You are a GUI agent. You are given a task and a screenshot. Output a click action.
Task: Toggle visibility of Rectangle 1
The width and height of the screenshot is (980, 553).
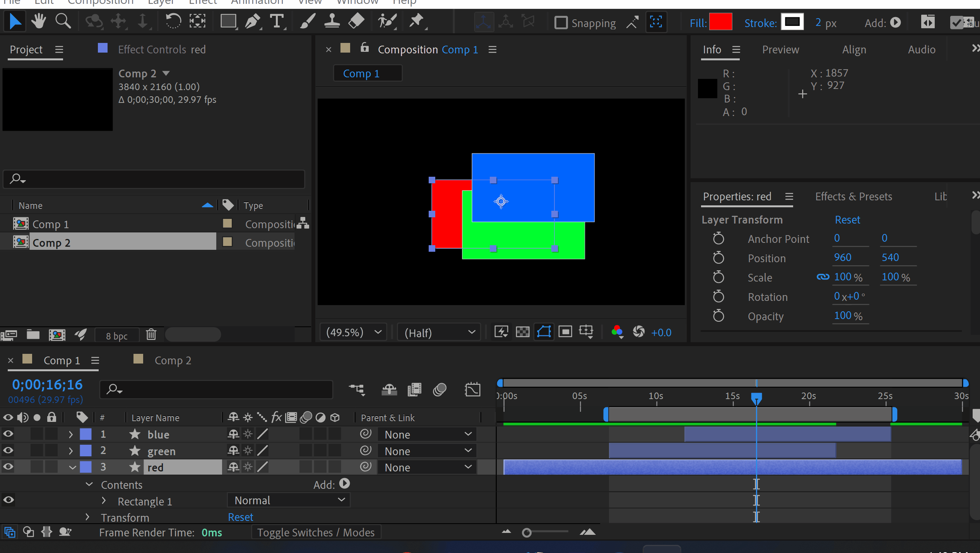click(x=8, y=500)
